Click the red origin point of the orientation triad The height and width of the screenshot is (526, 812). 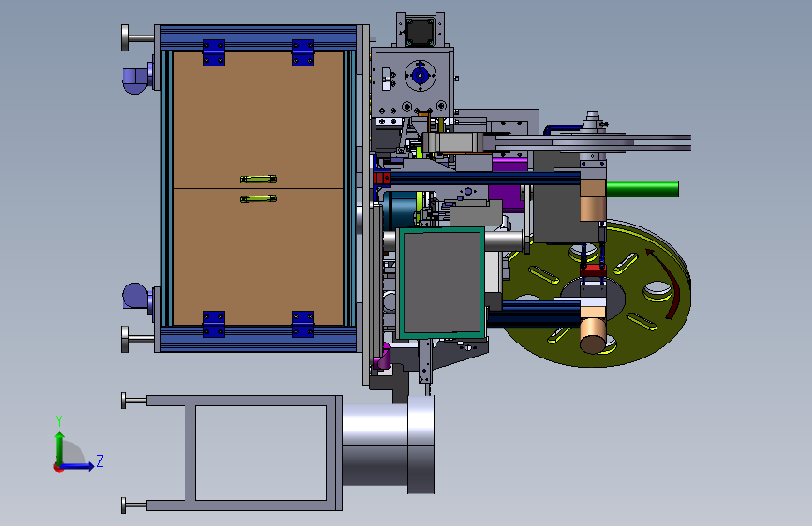click(58, 467)
